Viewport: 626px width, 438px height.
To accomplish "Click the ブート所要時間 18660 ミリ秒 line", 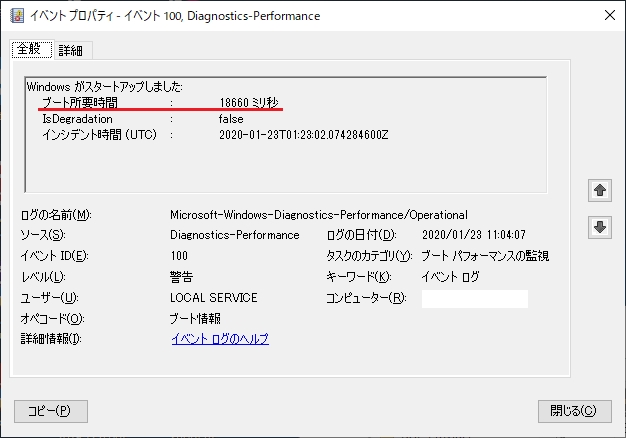I will click(160, 102).
